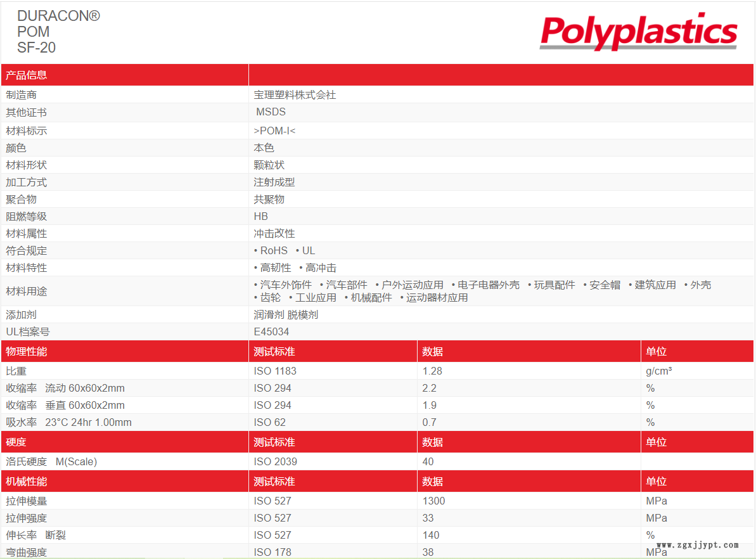Viewport: 756px width, 559px height.
Task: Select the 运动器材应用 application entry
Action: tap(437, 298)
